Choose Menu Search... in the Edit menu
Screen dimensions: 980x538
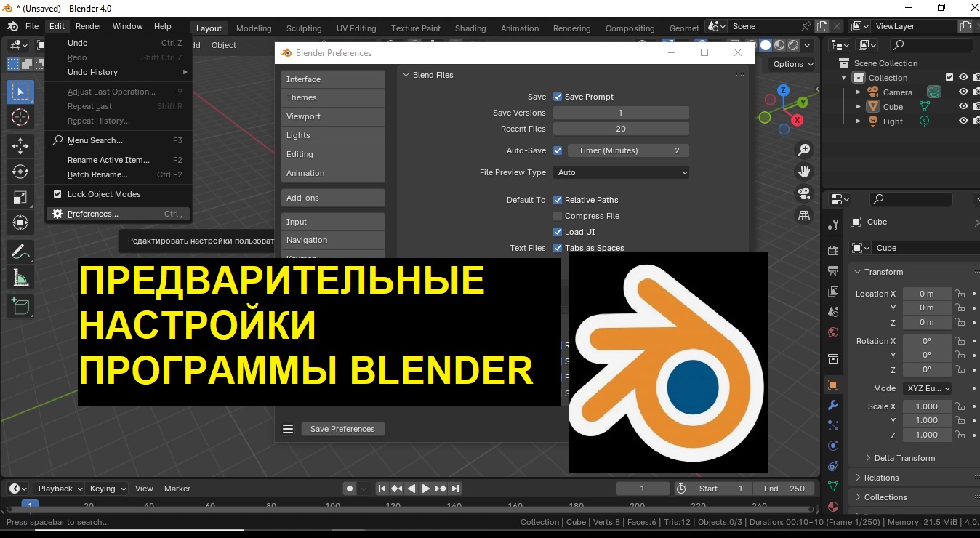tap(119, 140)
